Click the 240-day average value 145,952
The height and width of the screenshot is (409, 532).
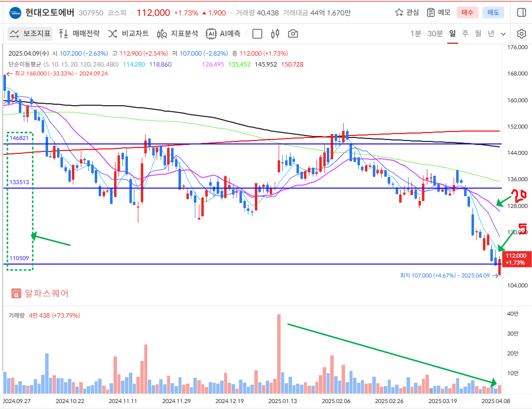coord(266,64)
